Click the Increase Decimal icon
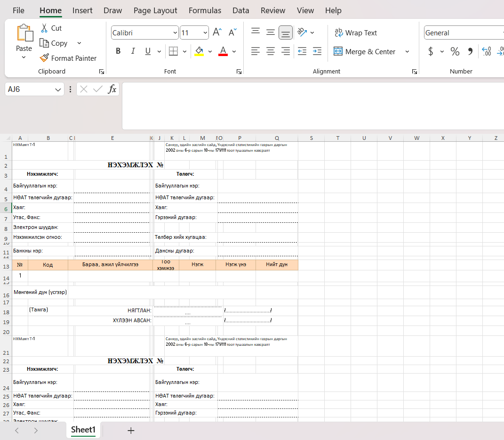The image size is (504, 440). click(x=487, y=51)
